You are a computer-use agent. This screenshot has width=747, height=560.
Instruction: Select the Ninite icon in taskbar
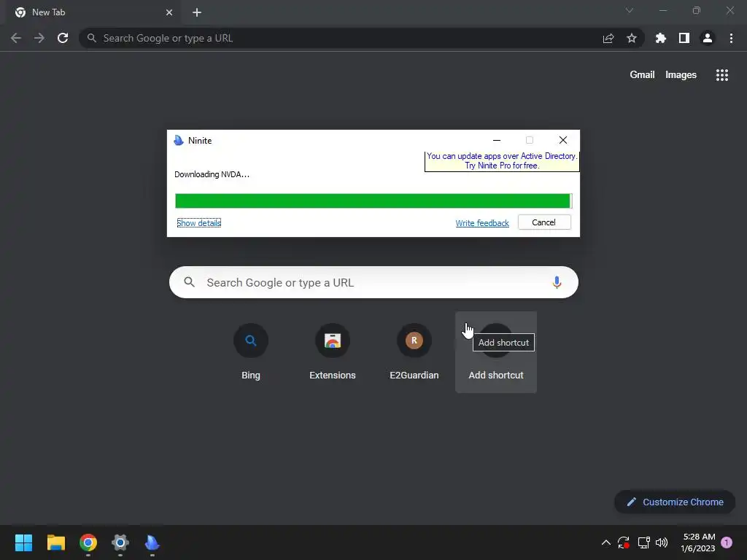pos(152,542)
